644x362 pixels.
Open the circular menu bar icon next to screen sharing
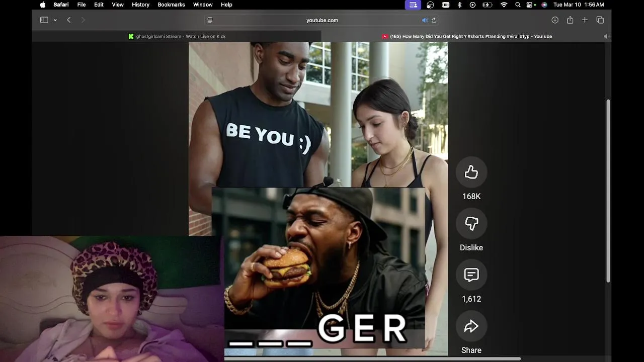[x=430, y=5]
